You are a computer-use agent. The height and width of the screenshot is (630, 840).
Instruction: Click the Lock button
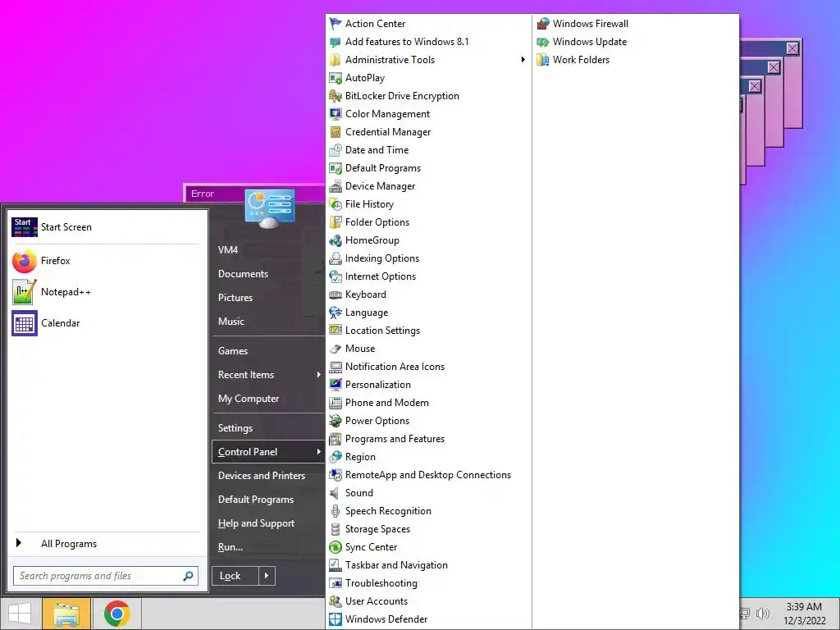(x=235, y=576)
